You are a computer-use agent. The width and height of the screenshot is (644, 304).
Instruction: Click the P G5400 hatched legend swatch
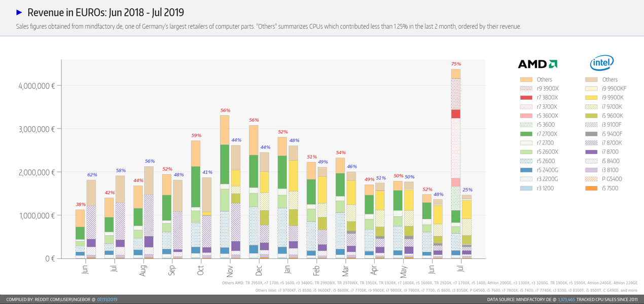(x=590, y=179)
